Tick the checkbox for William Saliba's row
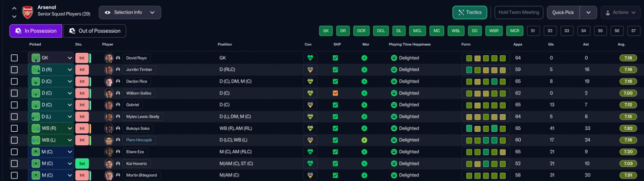This screenshot has width=644, height=181. (14, 93)
